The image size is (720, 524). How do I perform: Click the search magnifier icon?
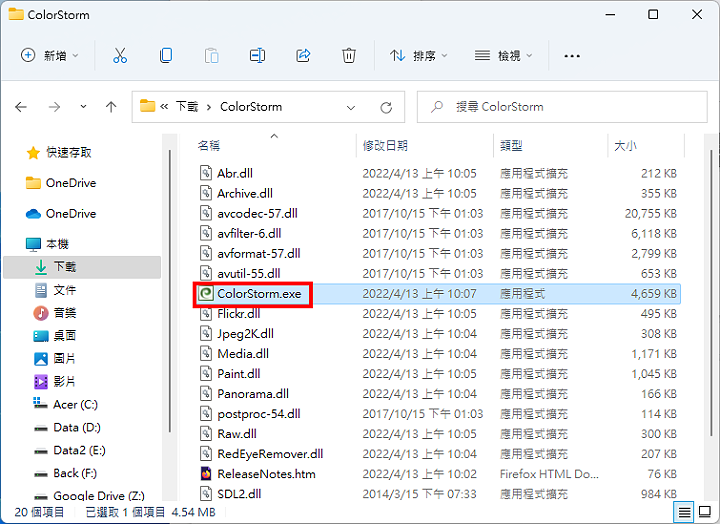(x=436, y=107)
